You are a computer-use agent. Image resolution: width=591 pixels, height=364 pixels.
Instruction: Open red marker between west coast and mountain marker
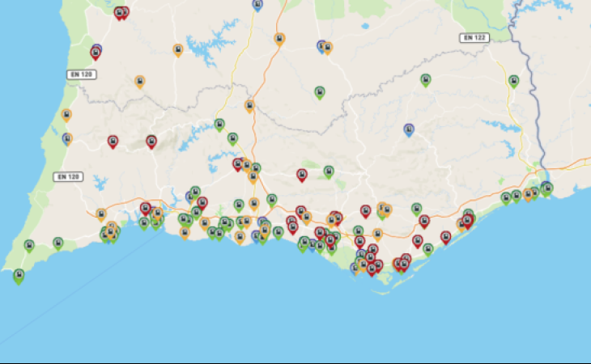113,142
